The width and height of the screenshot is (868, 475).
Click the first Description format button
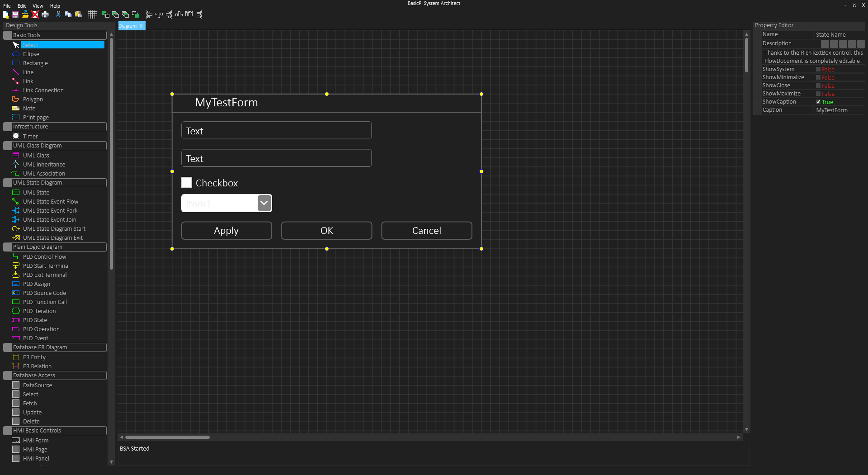point(825,43)
